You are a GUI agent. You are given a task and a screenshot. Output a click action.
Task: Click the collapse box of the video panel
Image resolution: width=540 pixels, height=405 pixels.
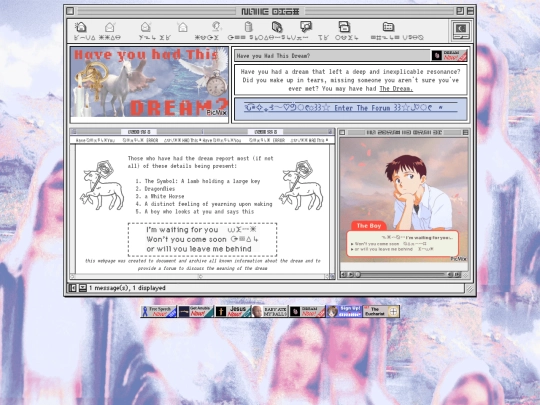pyautogui.click(x=465, y=133)
